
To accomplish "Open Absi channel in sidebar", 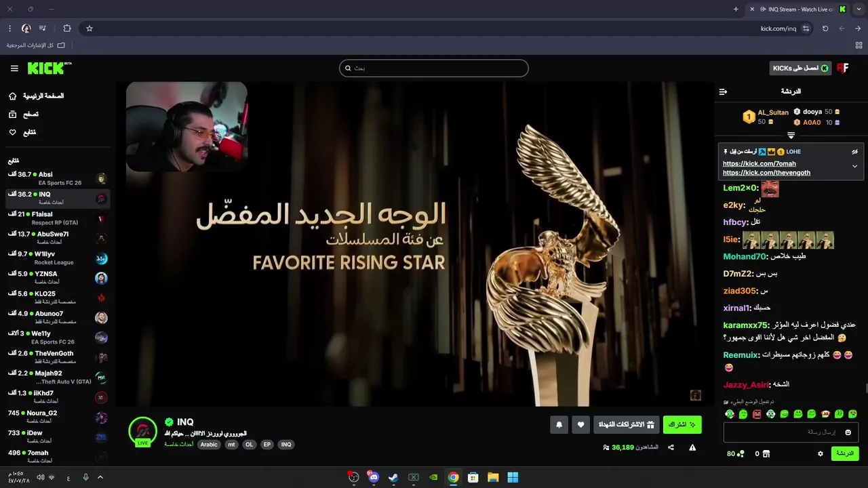I will click(x=58, y=179).
